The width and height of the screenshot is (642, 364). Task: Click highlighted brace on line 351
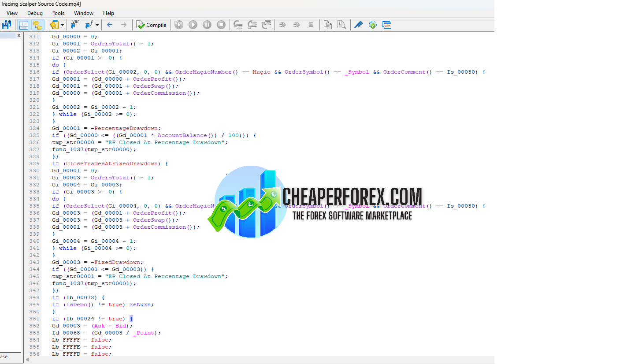(x=131, y=319)
